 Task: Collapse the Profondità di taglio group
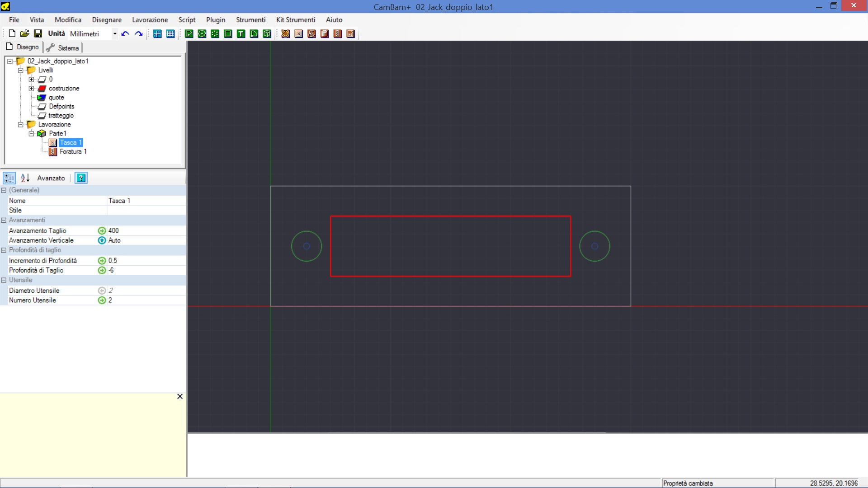coord(4,250)
